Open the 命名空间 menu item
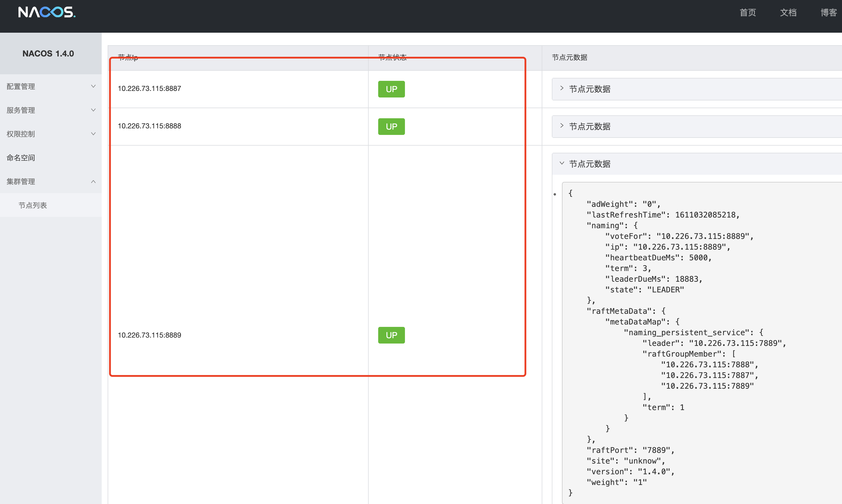The width and height of the screenshot is (842, 504). 51,157
